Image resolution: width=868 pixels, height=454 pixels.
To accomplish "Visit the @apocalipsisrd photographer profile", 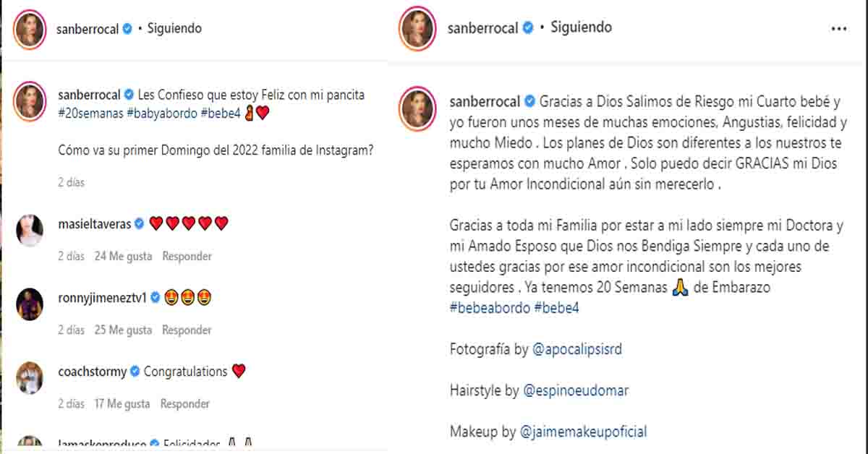I will click(576, 349).
